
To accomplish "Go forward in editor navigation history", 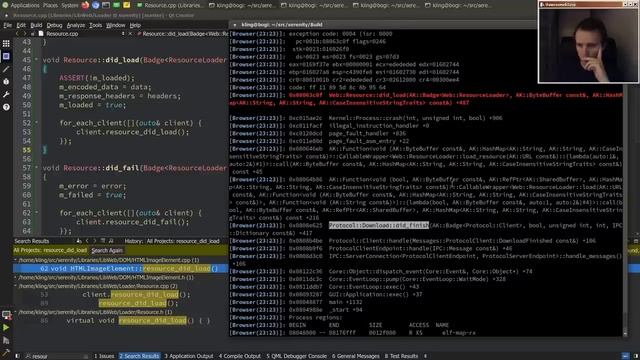I will pos(25,34).
